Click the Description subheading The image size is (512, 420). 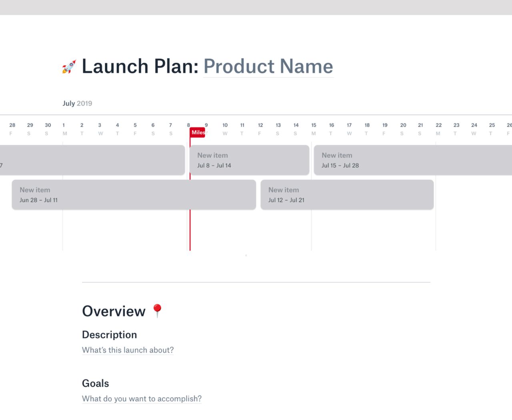coord(109,335)
